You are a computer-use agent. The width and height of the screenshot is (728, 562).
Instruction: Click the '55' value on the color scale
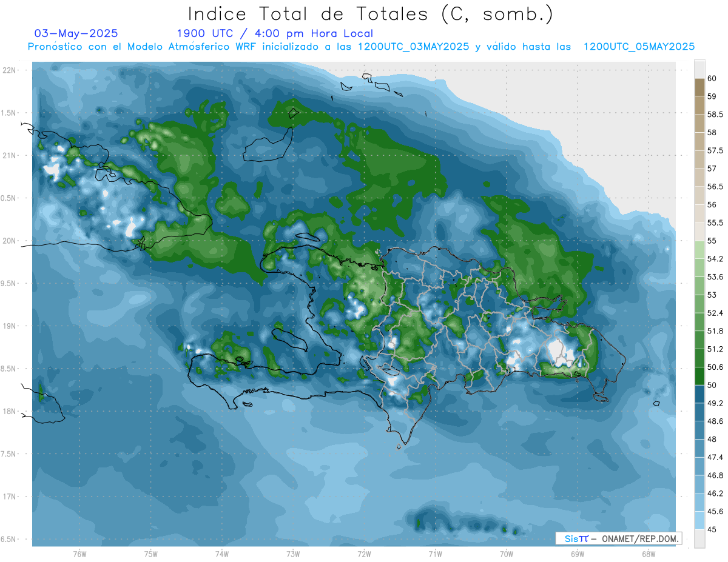712,241
